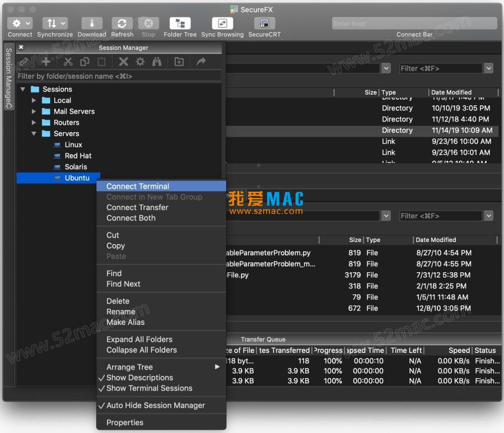Click the curved arrow alias icon
Screen dimensions: 504x433
point(201,62)
